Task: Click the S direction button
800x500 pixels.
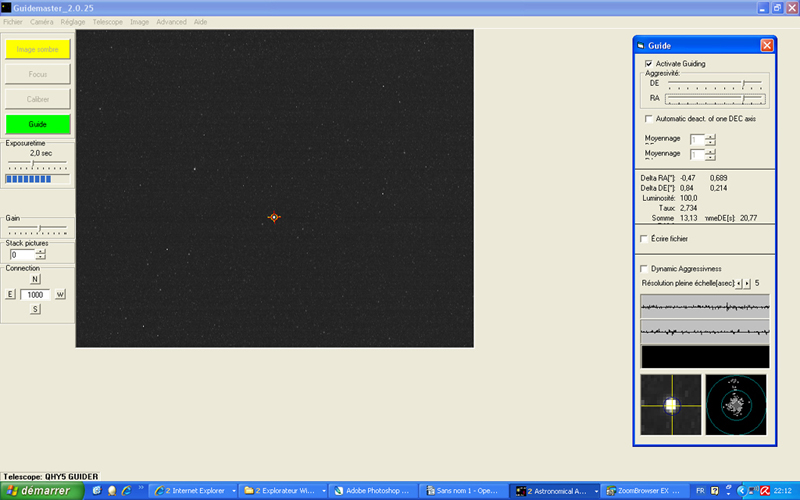Action: click(x=35, y=309)
